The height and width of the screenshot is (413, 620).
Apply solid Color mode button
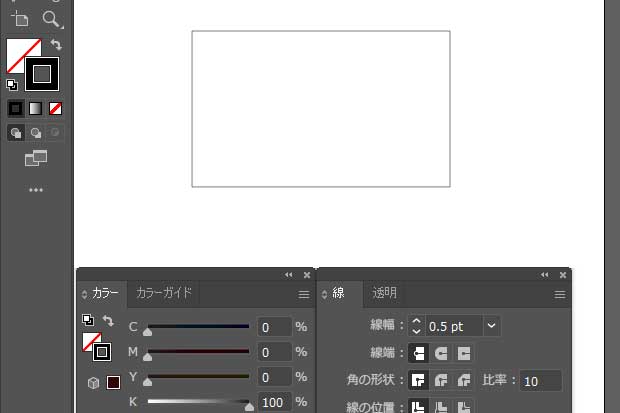pos(15,108)
